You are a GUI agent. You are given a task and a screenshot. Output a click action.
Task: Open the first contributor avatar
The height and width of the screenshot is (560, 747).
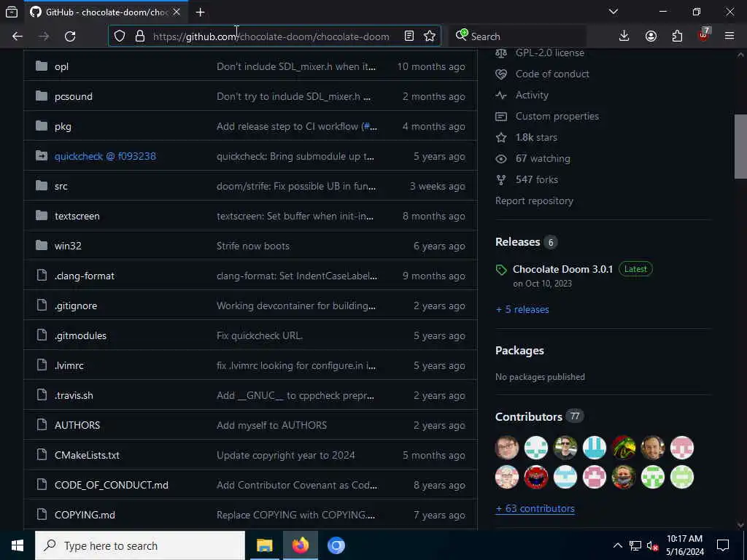pyautogui.click(x=507, y=448)
